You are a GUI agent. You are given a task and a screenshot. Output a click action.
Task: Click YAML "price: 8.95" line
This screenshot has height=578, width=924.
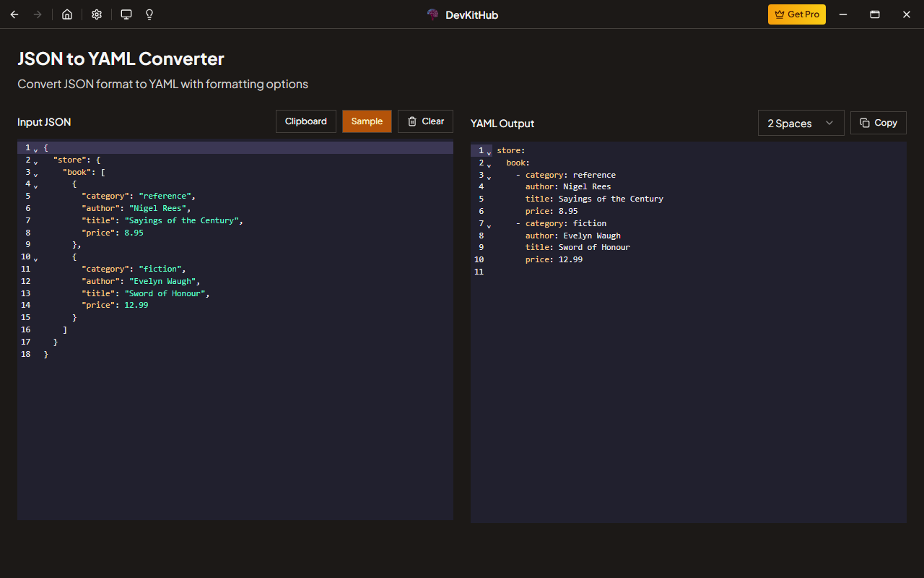tap(552, 211)
